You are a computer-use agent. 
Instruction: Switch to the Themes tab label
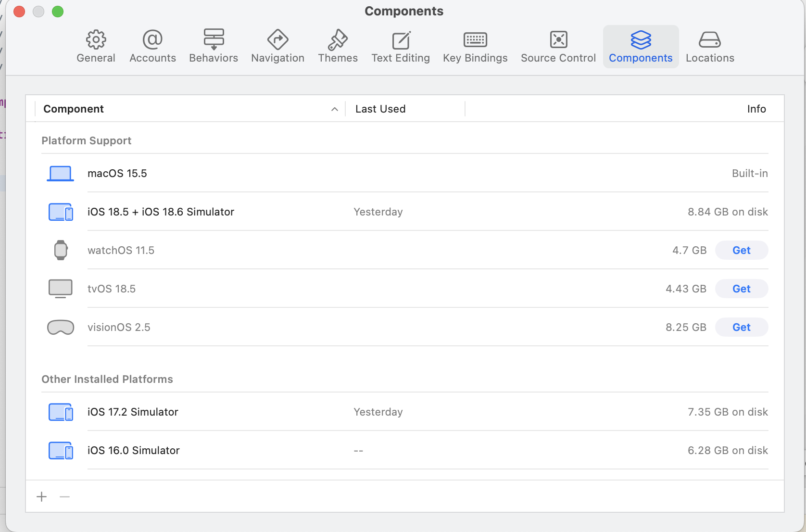pos(338,58)
